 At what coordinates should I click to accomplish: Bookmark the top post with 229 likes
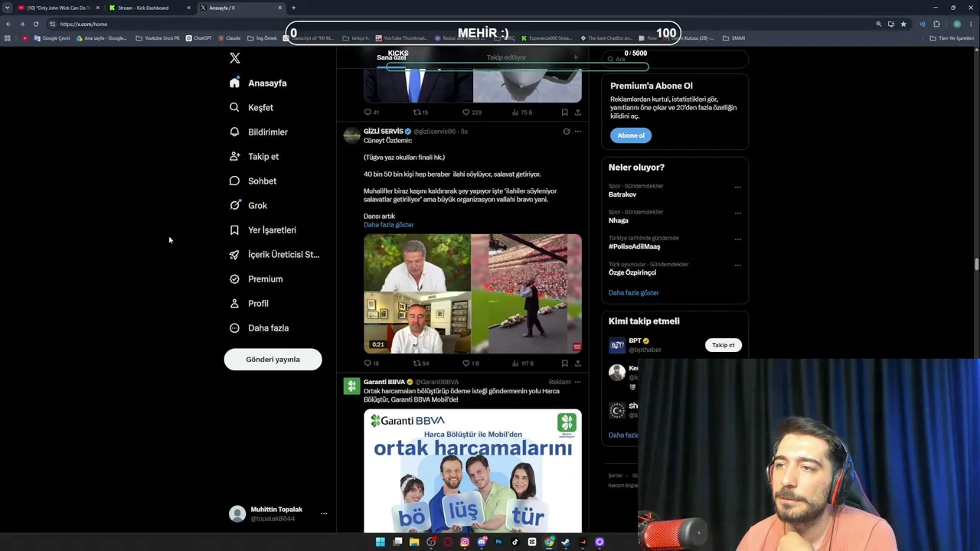[x=564, y=112]
